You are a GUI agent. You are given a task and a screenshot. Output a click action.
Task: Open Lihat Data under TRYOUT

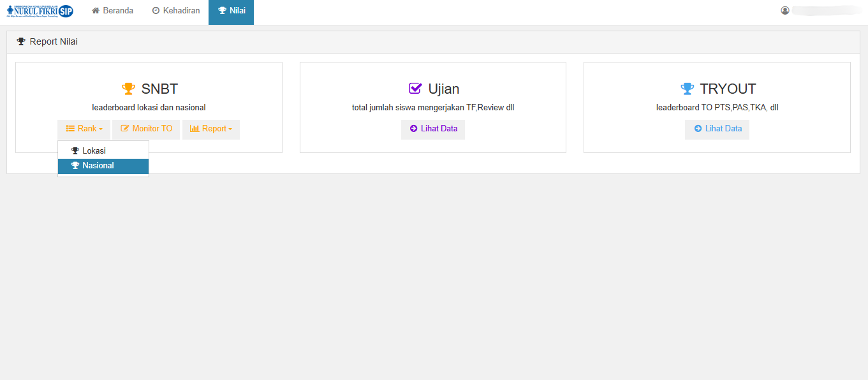click(x=717, y=129)
